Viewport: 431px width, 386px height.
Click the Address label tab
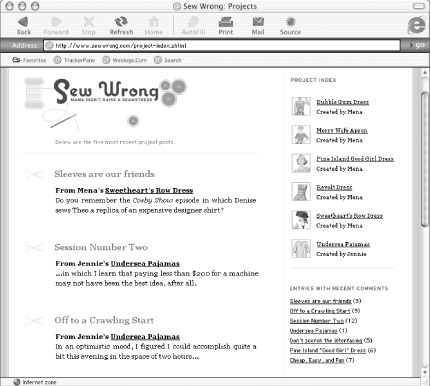tap(25, 45)
